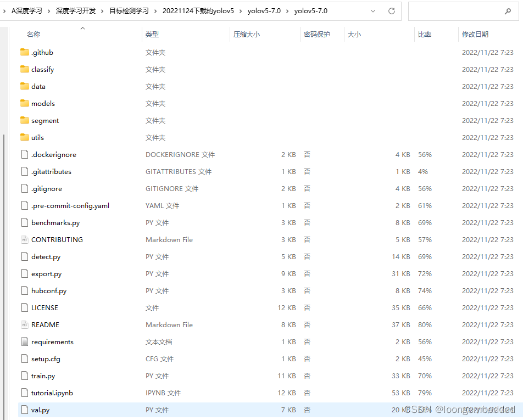Click the requirements text document icon
This screenshot has height=420, width=523.
point(24,341)
